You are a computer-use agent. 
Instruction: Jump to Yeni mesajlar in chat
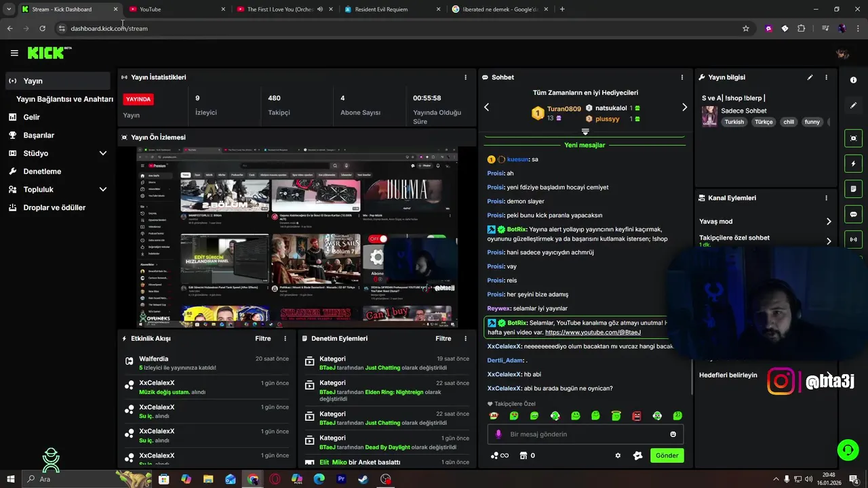pyautogui.click(x=585, y=145)
